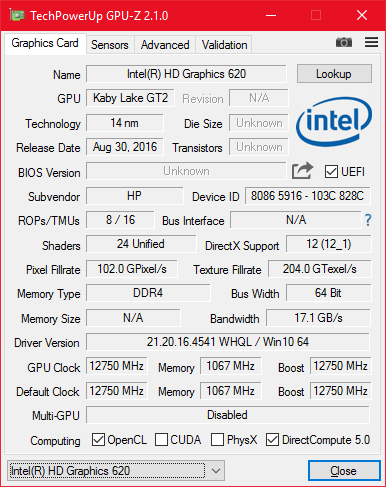Toggle the UEFI checkbox

[x=331, y=172]
